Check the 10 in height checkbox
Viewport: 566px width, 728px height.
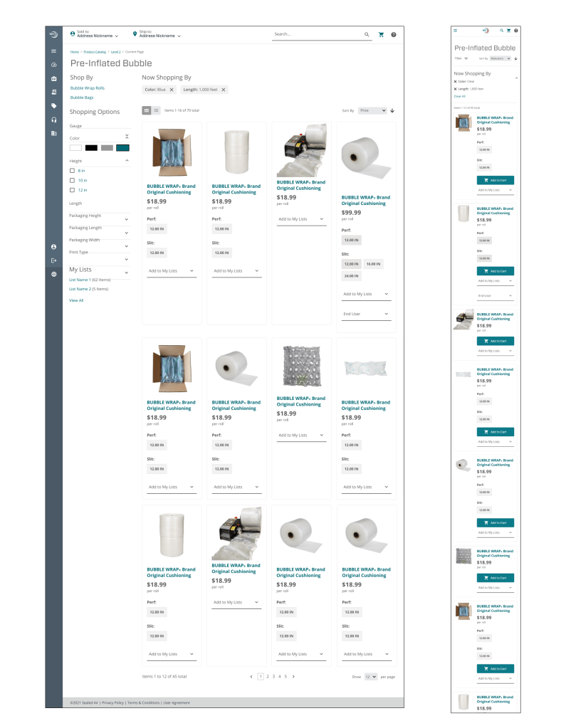coord(72,181)
